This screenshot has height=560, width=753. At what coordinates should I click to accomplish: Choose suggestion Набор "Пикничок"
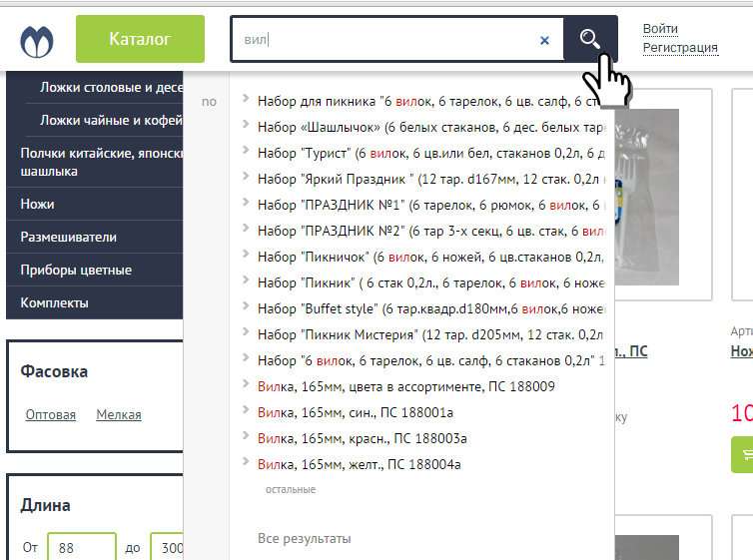click(430, 257)
